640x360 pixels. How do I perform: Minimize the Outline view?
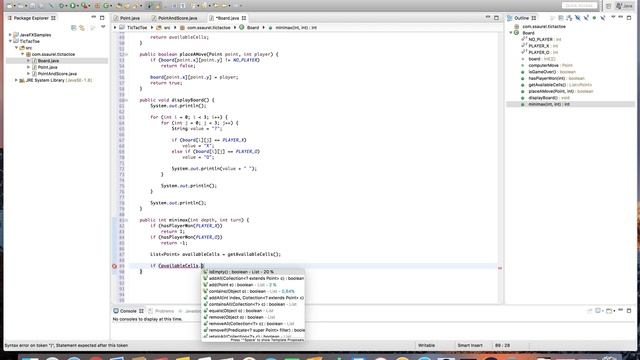pyautogui.click(x=621, y=18)
